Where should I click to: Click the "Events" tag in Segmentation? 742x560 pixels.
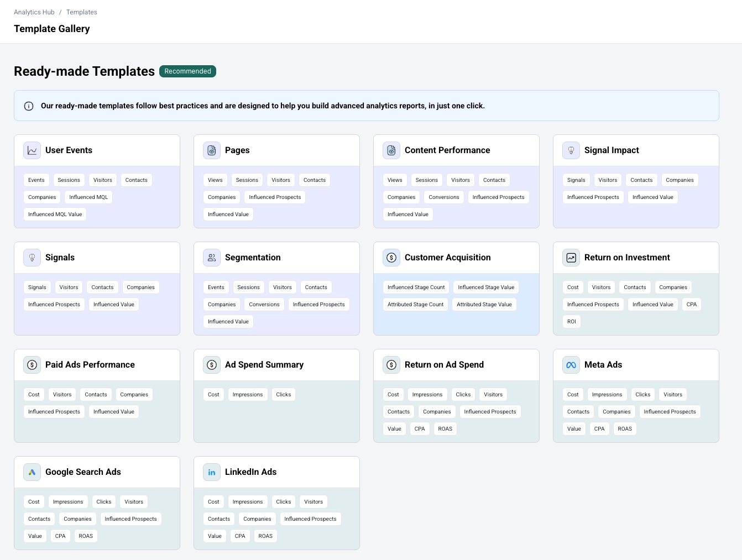216,287
